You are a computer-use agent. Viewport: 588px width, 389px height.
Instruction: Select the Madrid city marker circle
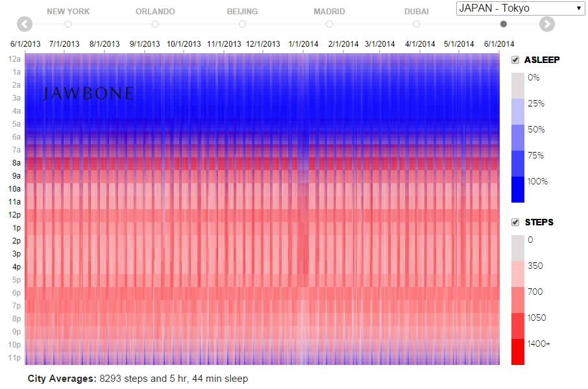pos(329,24)
